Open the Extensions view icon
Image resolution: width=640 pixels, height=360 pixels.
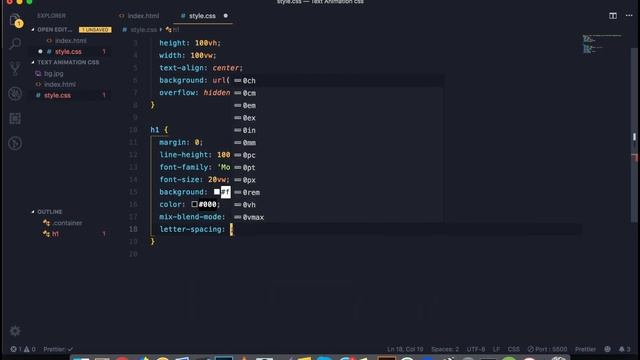[15, 118]
